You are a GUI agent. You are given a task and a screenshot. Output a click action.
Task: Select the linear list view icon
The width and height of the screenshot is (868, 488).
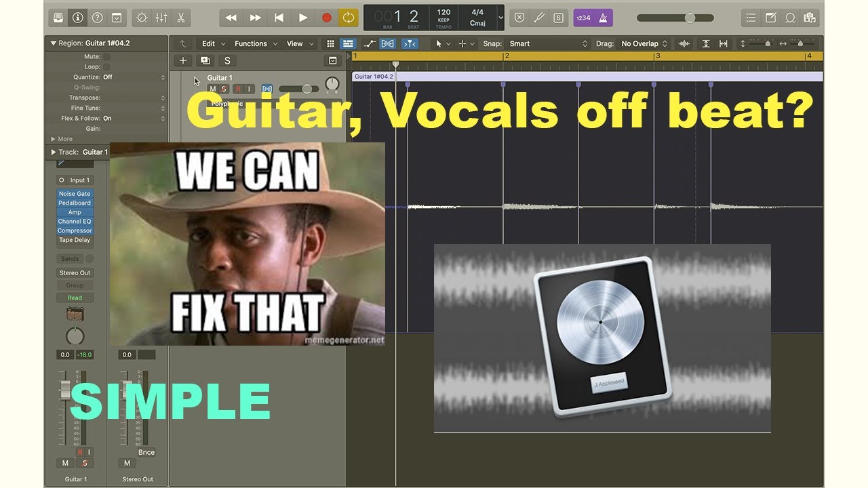point(347,43)
